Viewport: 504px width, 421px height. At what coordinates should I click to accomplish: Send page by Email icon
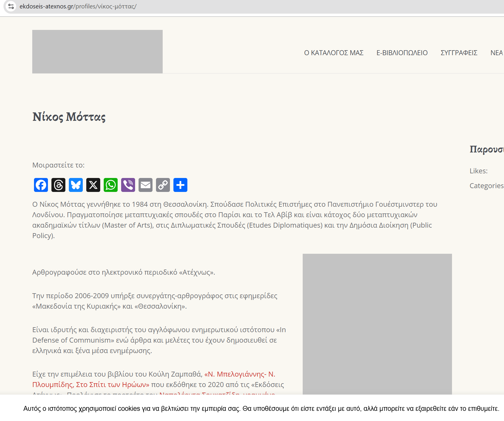click(x=146, y=185)
